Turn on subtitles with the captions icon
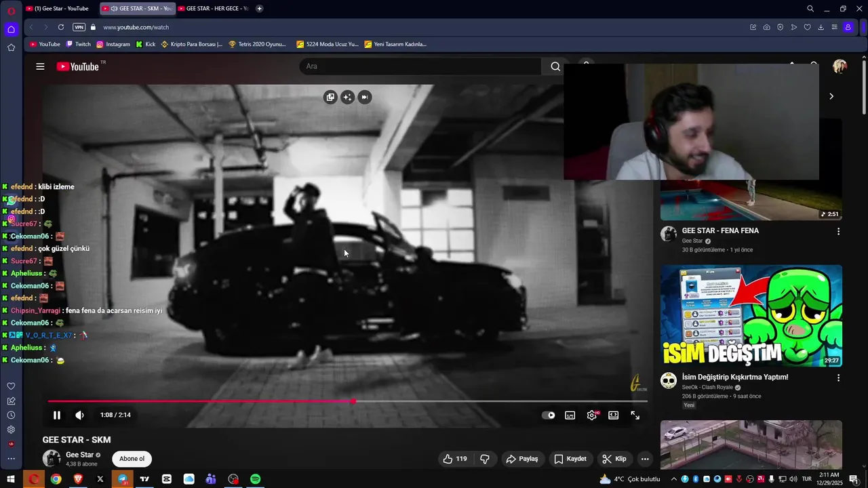 pos(570,415)
